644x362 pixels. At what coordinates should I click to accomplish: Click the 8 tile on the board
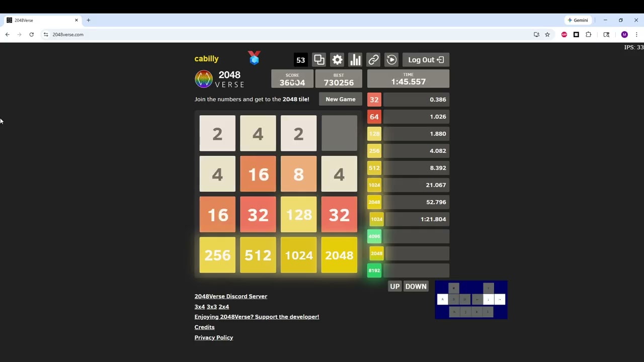pyautogui.click(x=299, y=174)
